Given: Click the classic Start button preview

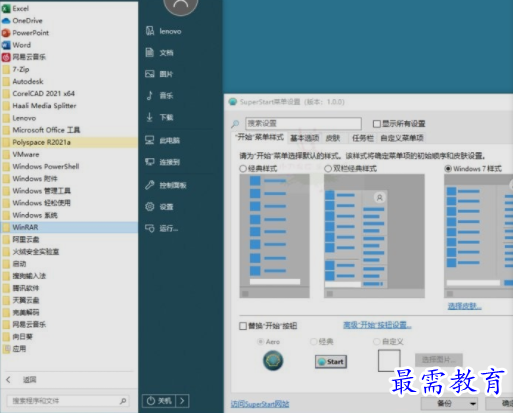Looking at the screenshot, I should (331, 362).
